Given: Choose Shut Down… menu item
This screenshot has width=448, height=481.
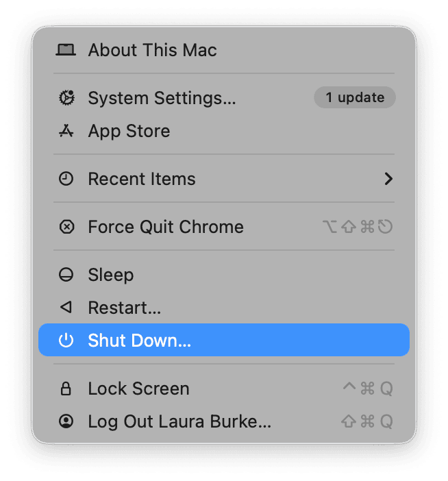Looking at the screenshot, I should [140, 341].
